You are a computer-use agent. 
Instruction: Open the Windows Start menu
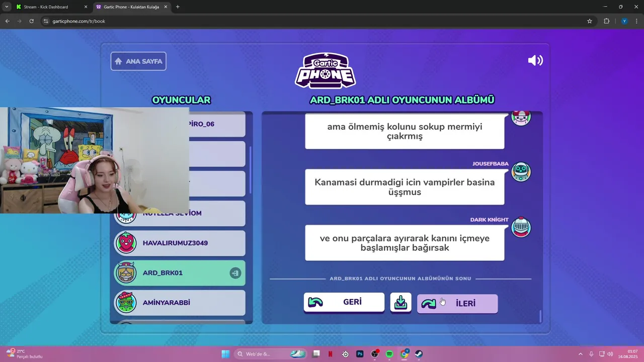point(225,354)
